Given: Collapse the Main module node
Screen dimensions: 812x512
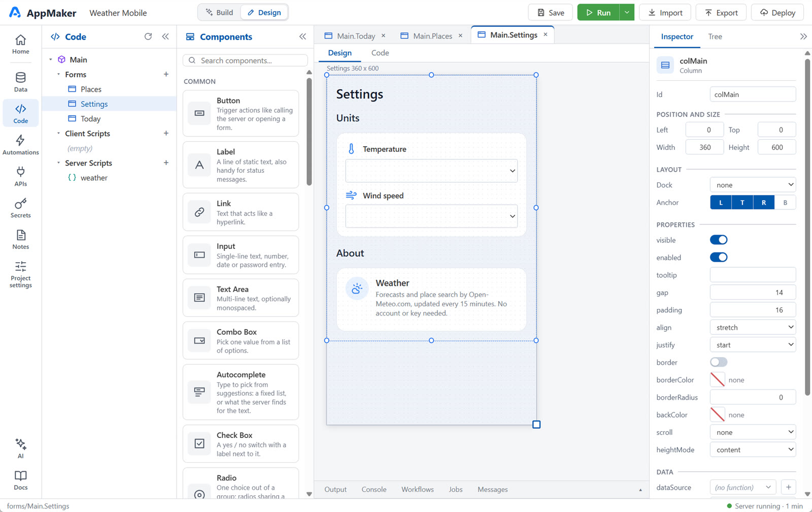Looking at the screenshot, I should point(51,59).
